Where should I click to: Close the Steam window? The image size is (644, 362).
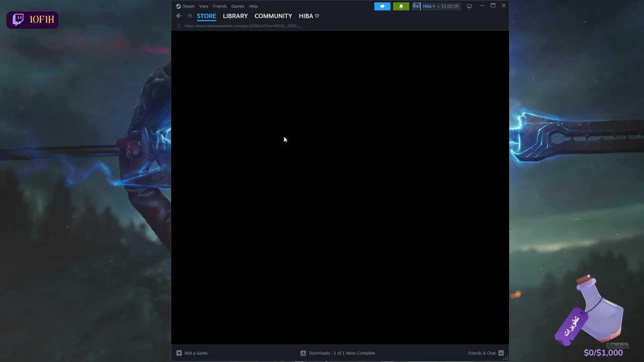[x=504, y=6]
